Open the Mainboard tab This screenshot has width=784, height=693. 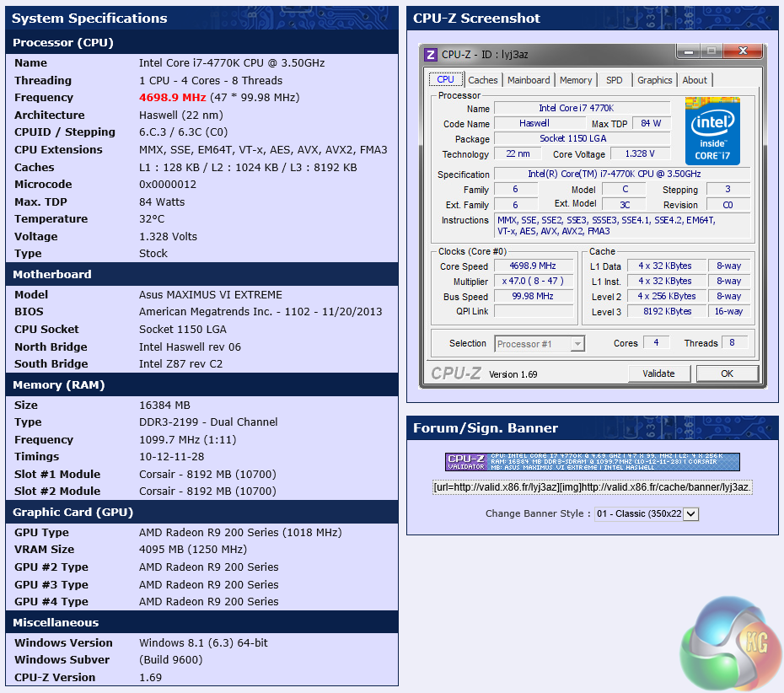click(529, 80)
